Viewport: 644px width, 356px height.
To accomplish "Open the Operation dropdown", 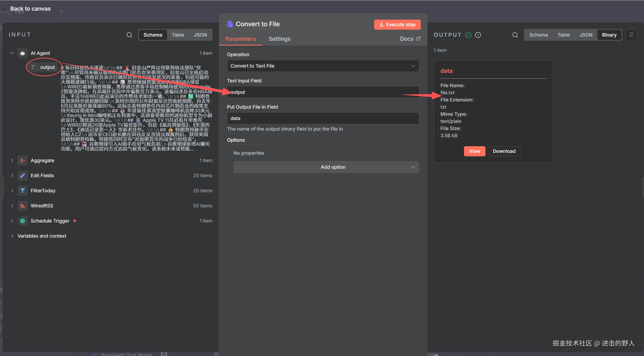I will 323,66.
